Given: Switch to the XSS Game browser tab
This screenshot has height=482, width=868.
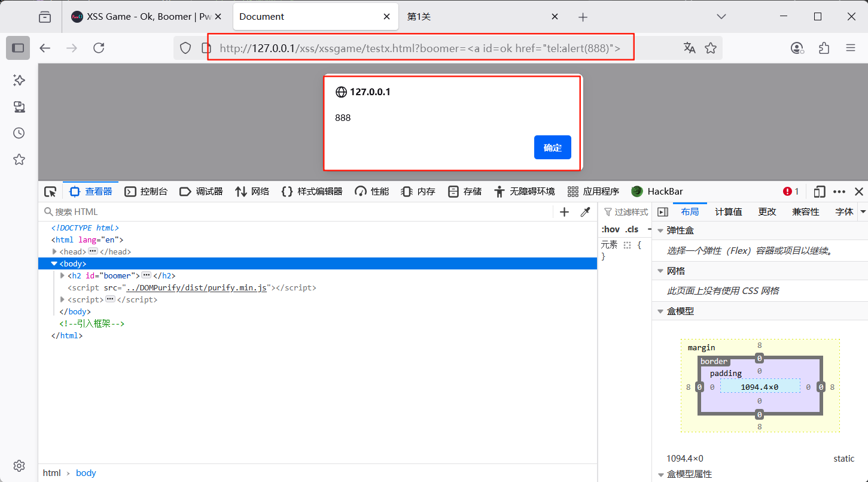Looking at the screenshot, I should [147, 17].
